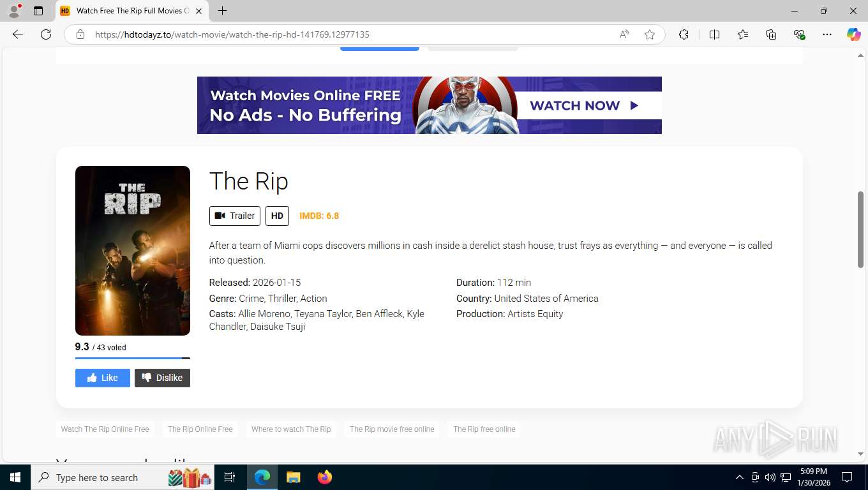Click the scrollbar up arrow
The image size is (868, 490).
pyautogui.click(x=860, y=56)
